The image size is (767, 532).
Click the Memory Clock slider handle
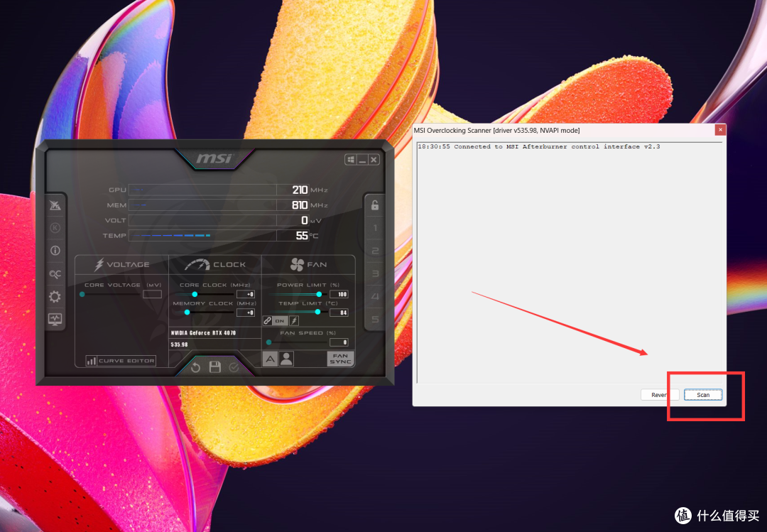187,313
